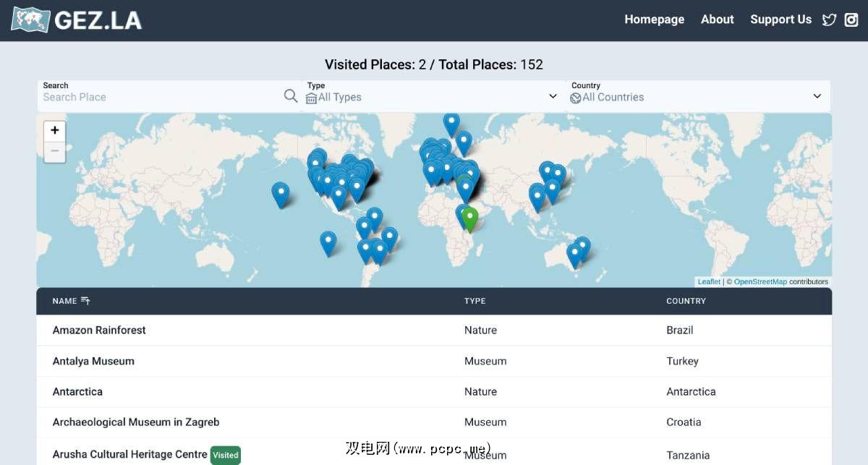Click the Visited badge on Arusha row
Image resolution: width=868 pixels, height=465 pixels.
point(225,455)
